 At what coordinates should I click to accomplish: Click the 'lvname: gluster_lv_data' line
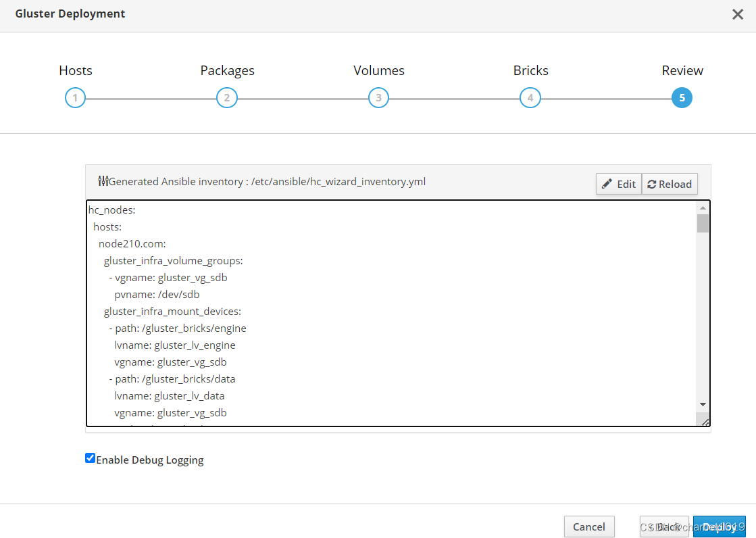(169, 395)
